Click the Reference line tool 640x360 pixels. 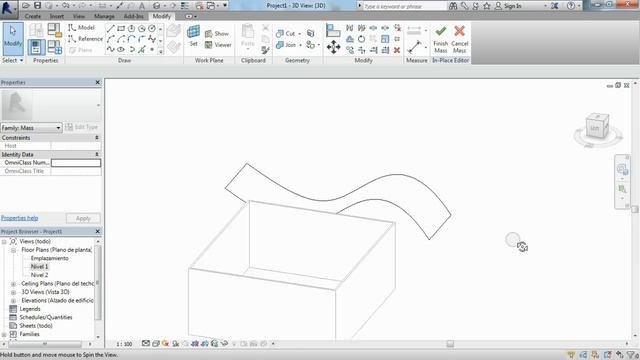tap(85, 39)
